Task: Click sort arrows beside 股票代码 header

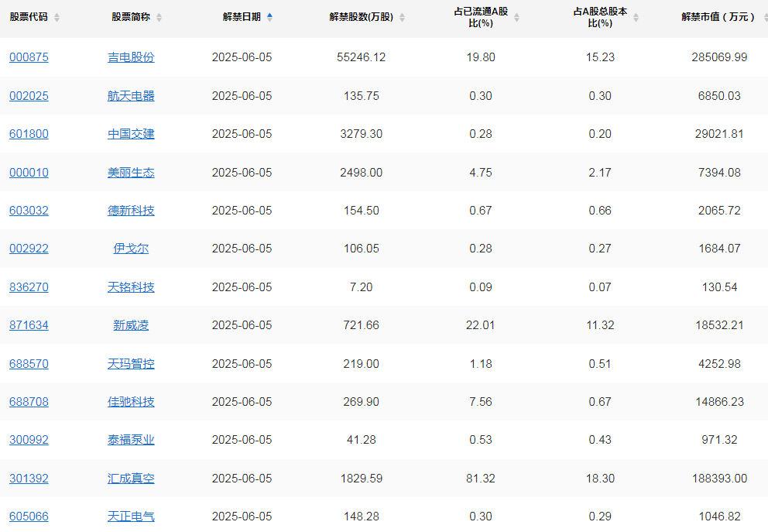Action: [57, 17]
